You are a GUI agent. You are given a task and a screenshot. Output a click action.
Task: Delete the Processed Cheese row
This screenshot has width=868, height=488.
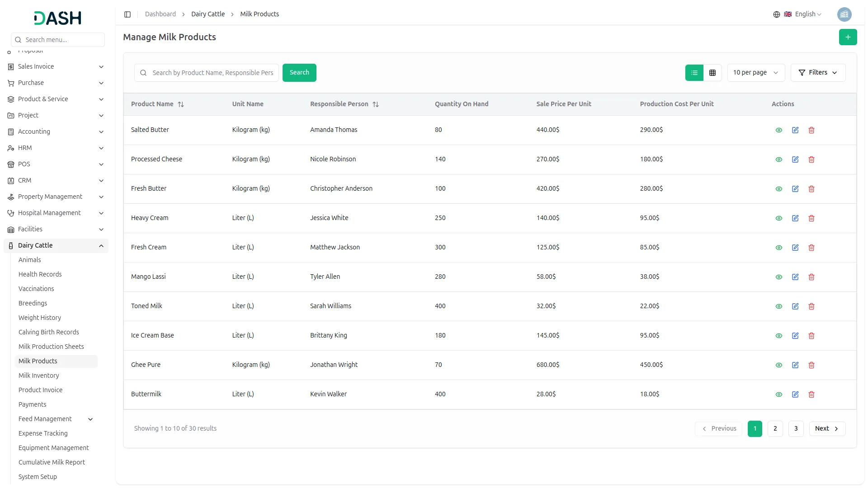click(x=811, y=160)
